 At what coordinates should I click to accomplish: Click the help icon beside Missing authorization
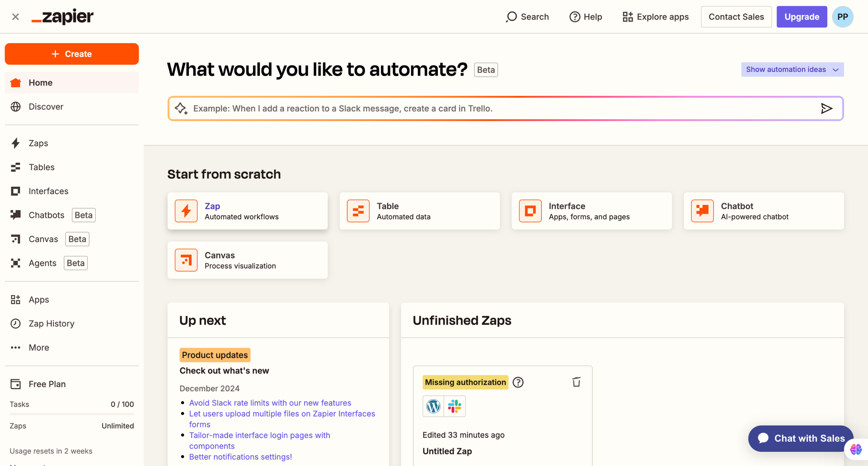click(x=518, y=382)
